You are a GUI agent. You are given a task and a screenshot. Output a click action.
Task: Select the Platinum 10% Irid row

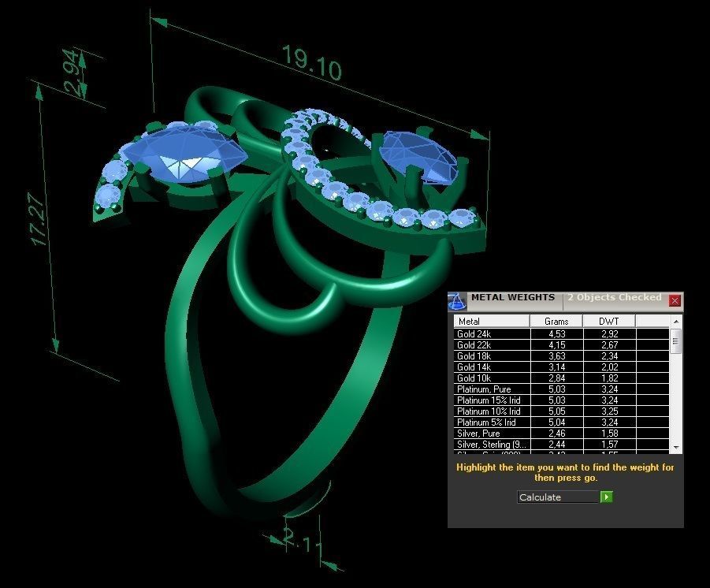(x=562, y=411)
